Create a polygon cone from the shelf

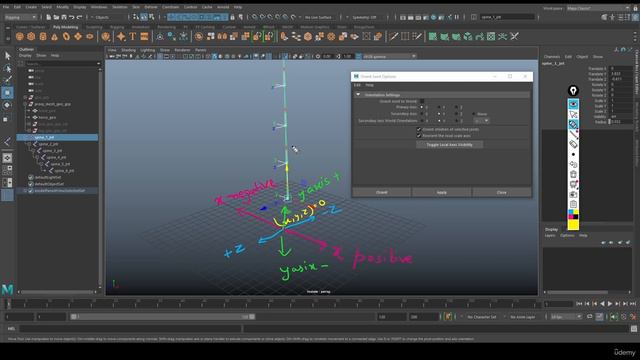(x=54, y=37)
